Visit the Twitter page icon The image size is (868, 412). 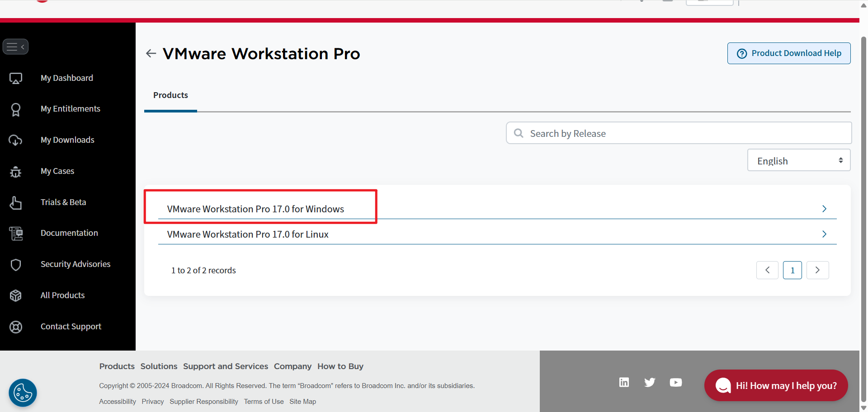pos(650,382)
